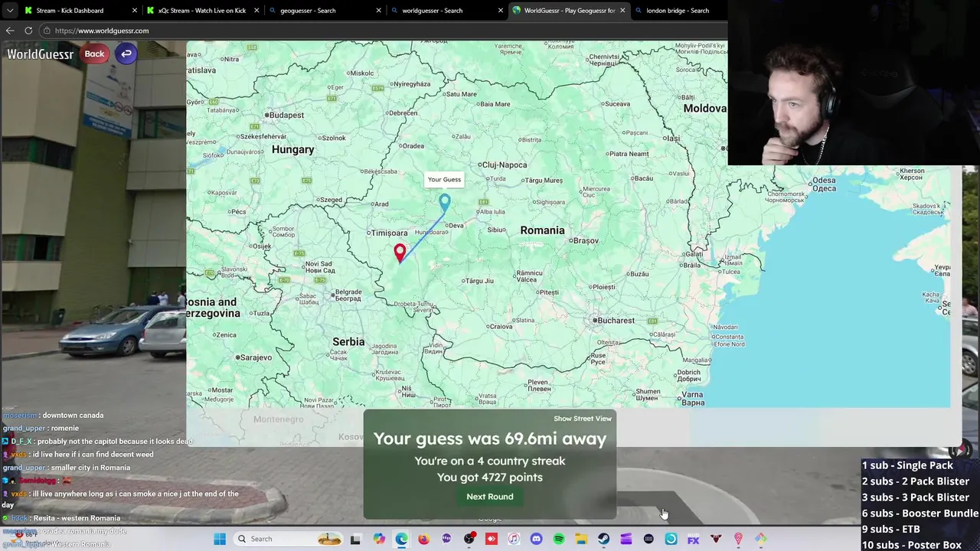980x551 pixels.
Task: Switch to london bridge - Search tab
Action: click(x=678, y=11)
